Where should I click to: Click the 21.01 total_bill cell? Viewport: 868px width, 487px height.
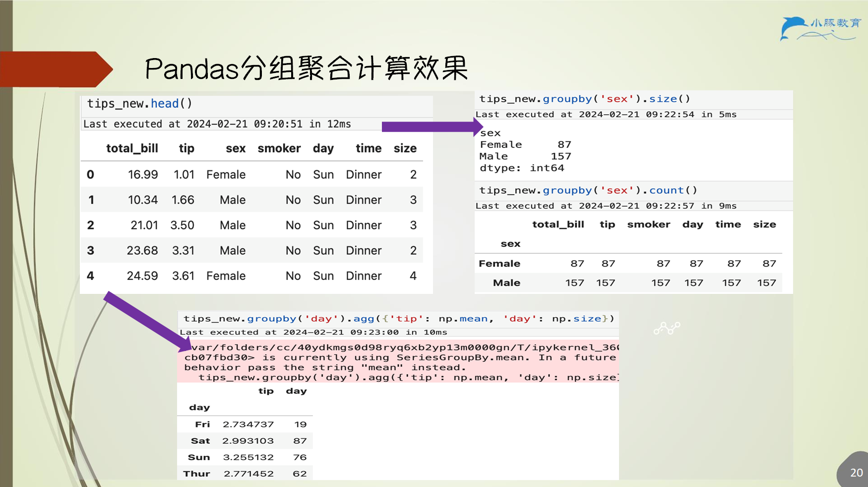(144, 225)
